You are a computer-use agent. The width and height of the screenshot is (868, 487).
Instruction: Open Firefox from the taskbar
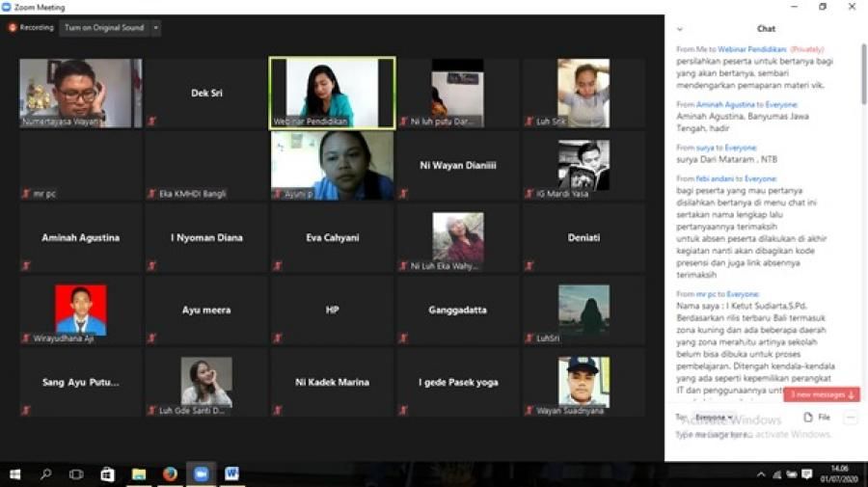[x=170, y=474]
